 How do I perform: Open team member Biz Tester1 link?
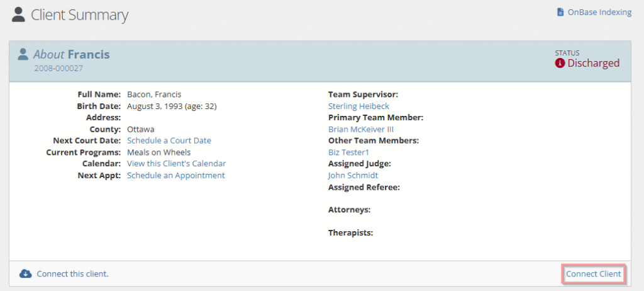[348, 152]
